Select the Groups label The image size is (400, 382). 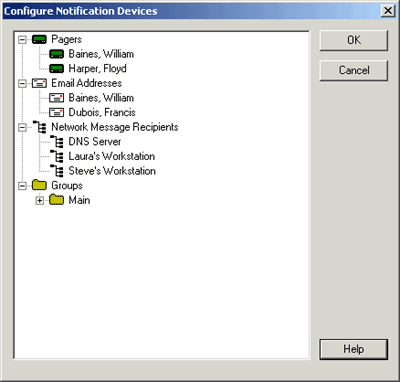(x=67, y=186)
